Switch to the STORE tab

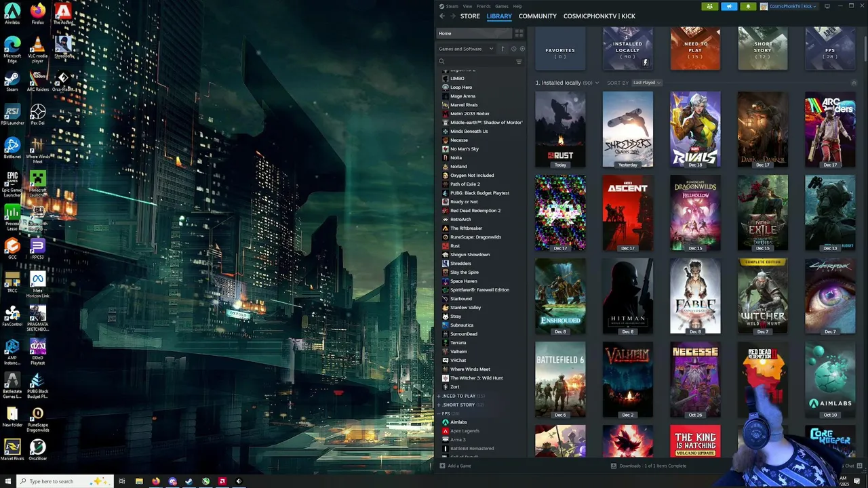pyautogui.click(x=470, y=16)
